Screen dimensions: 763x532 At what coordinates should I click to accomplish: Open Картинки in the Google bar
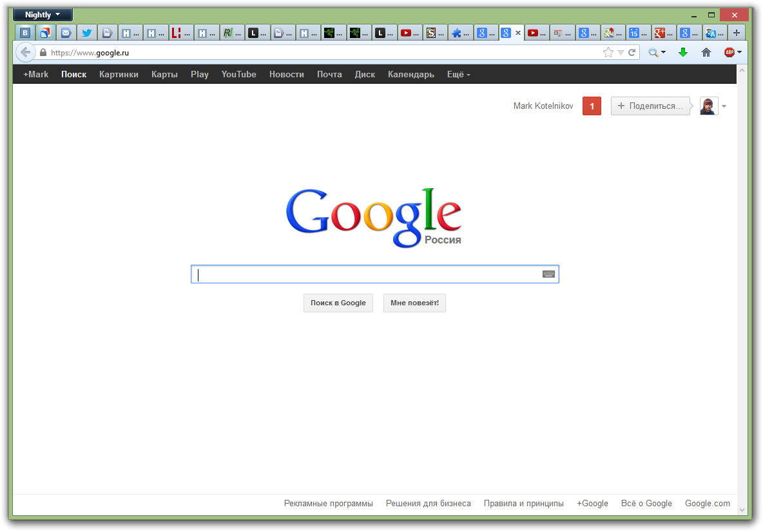tap(119, 75)
